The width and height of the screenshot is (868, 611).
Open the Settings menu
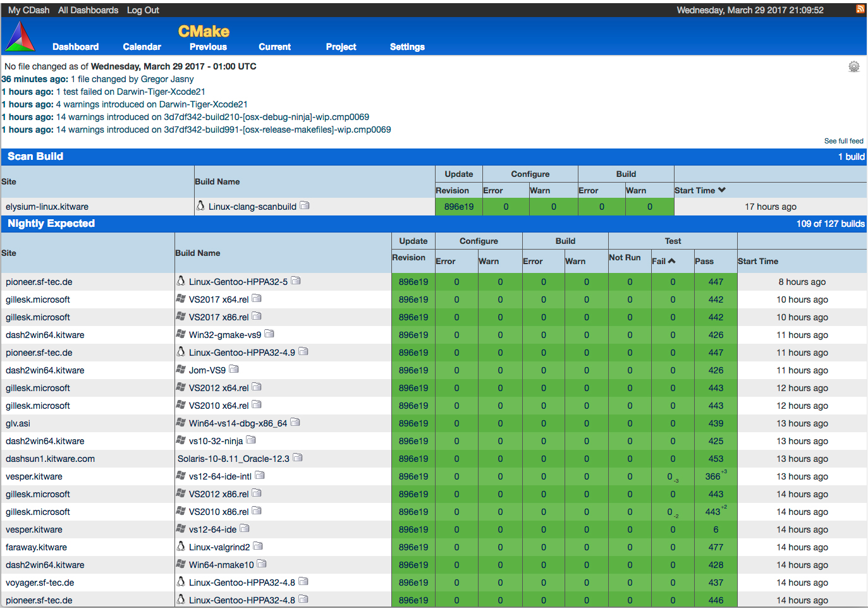(407, 47)
